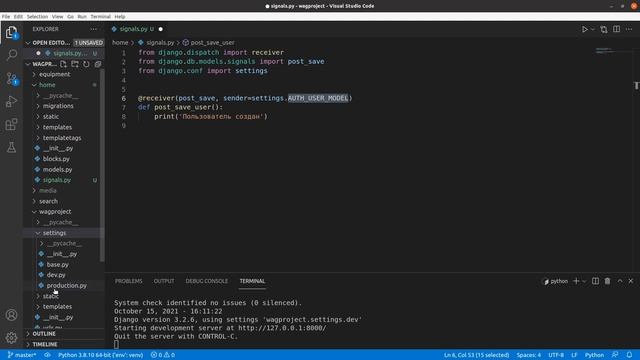Collapse all folders in explorer
This screenshot has height=360, width=640.
pos(98,64)
